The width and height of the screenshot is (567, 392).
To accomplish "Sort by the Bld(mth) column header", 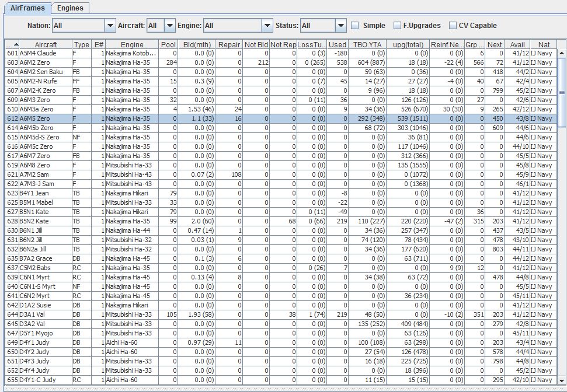I will click(x=197, y=44).
